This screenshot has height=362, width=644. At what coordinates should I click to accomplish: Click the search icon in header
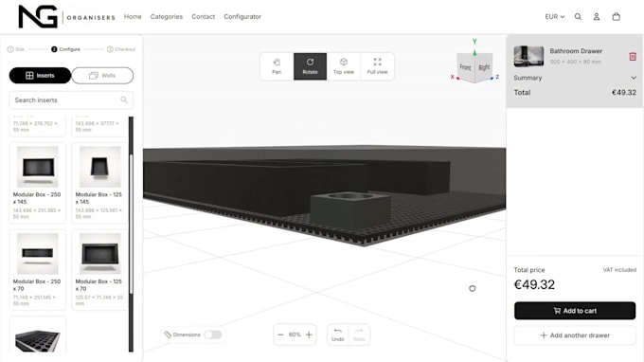578,17
